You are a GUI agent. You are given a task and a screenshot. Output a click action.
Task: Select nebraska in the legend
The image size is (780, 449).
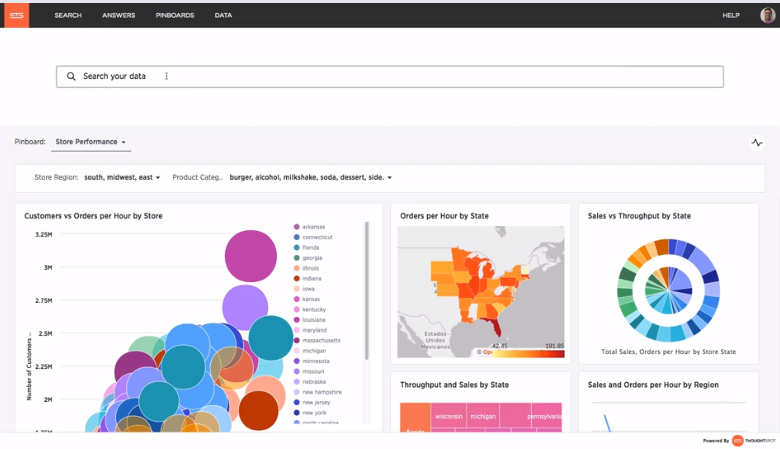(x=310, y=382)
